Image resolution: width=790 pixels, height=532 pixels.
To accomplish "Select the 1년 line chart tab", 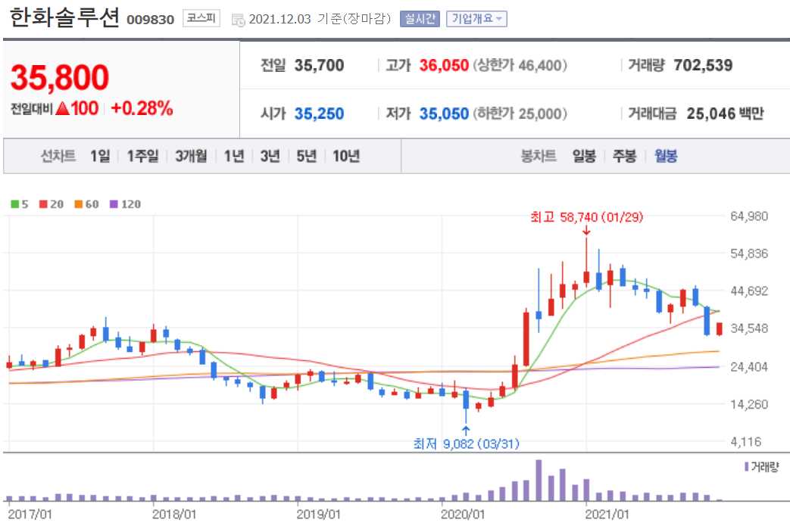I will click(234, 156).
